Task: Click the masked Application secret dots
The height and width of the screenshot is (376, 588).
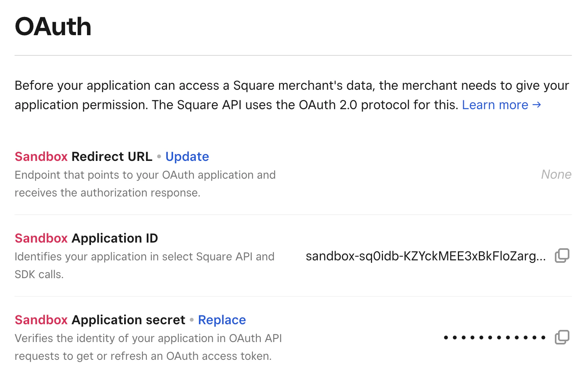Action: click(494, 337)
